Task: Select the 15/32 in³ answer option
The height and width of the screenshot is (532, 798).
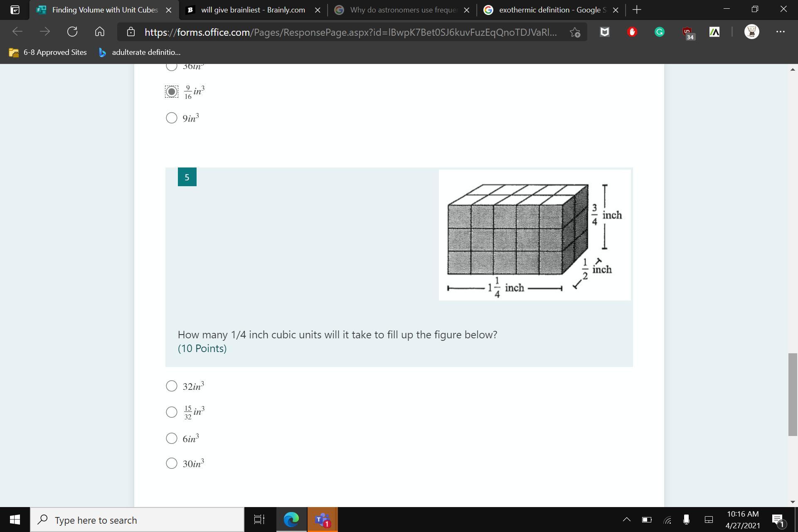Action: (x=172, y=412)
